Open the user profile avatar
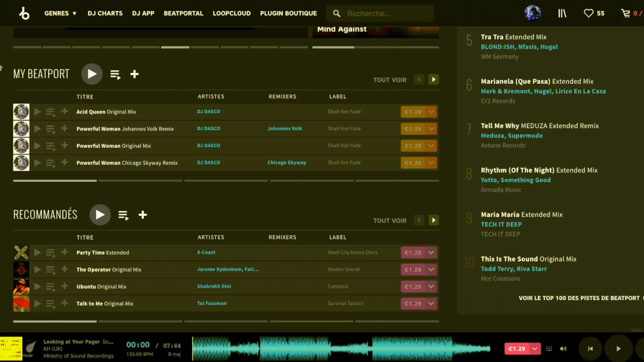 (533, 13)
